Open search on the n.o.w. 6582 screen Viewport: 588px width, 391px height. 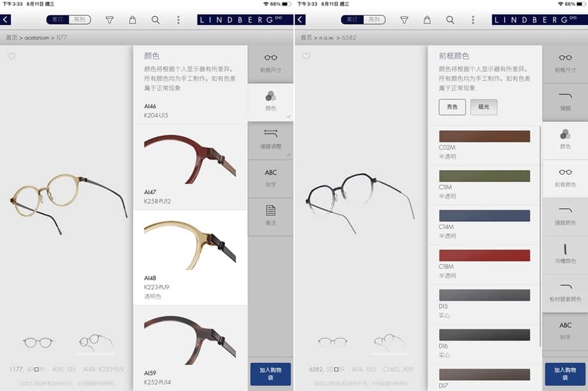pyautogui.click(x=450, y=20)
